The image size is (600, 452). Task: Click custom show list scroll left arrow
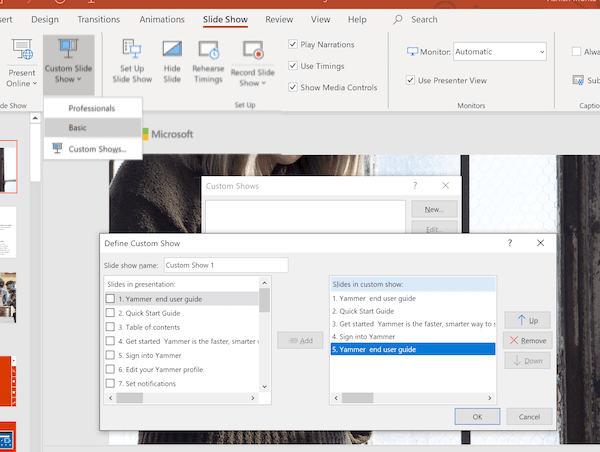coord(336,398)
